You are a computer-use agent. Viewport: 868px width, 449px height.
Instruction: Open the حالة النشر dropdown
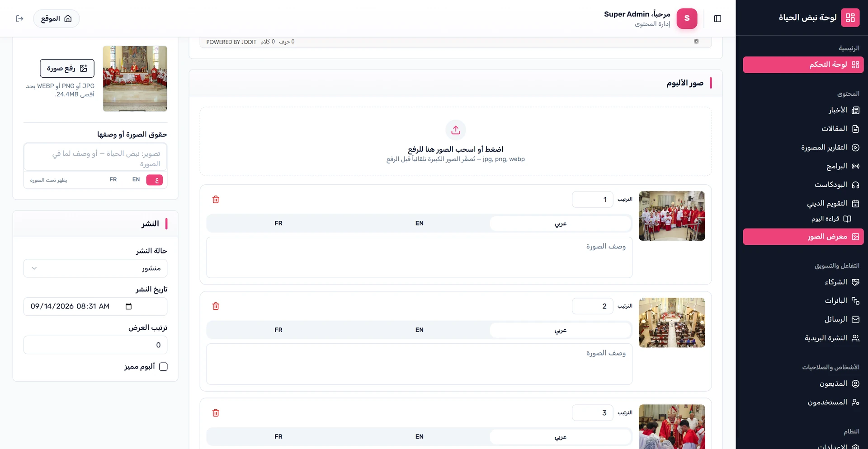tap(95, 268)
